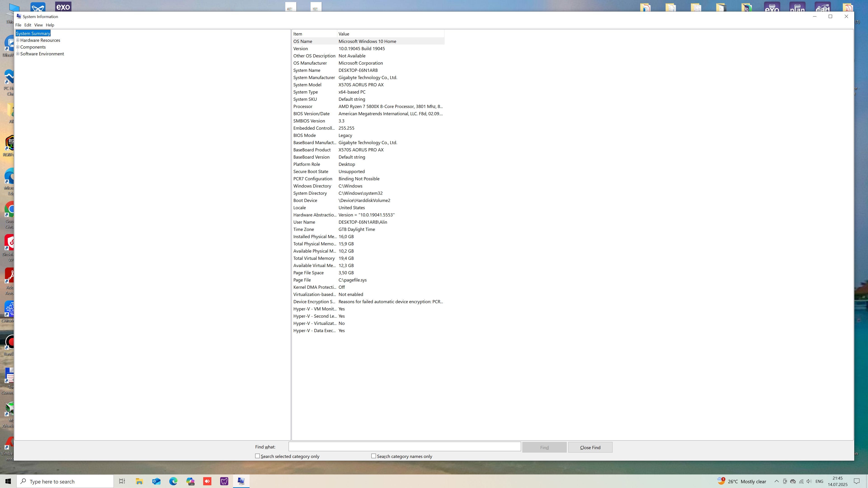Open the taskbar clock showing 21:45
Screen dimensions: 868x488
(x=837, y=481)
